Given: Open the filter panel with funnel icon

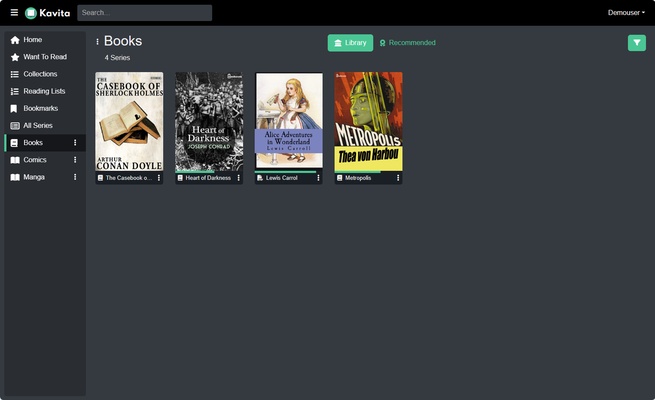Looking at the screenshot, I should [636, 43].
